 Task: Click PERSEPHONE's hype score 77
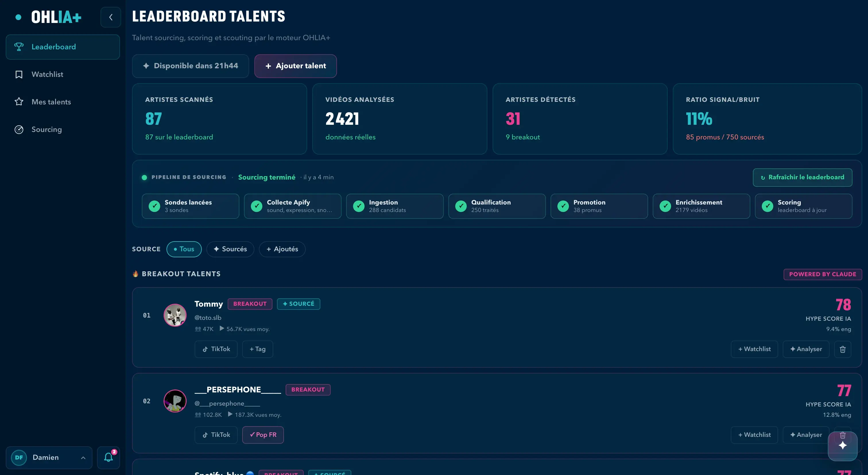pos(844,391)
